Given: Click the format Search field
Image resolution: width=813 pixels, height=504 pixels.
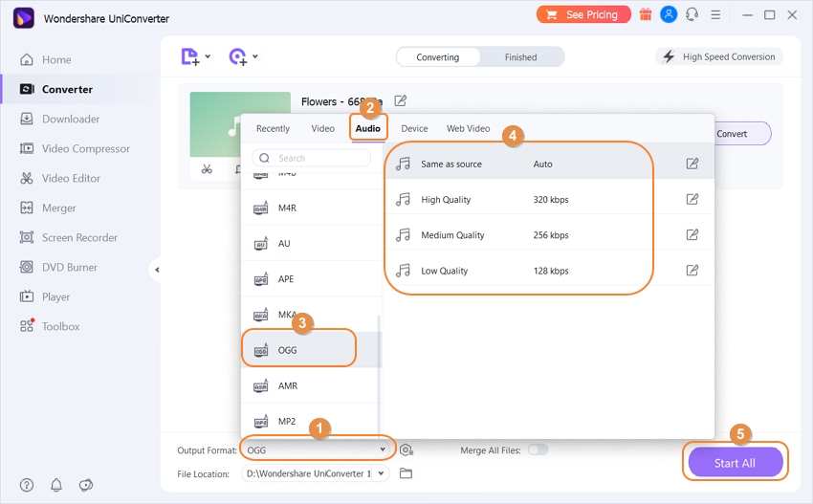Looking at the screenshot, I should point(312,158).
